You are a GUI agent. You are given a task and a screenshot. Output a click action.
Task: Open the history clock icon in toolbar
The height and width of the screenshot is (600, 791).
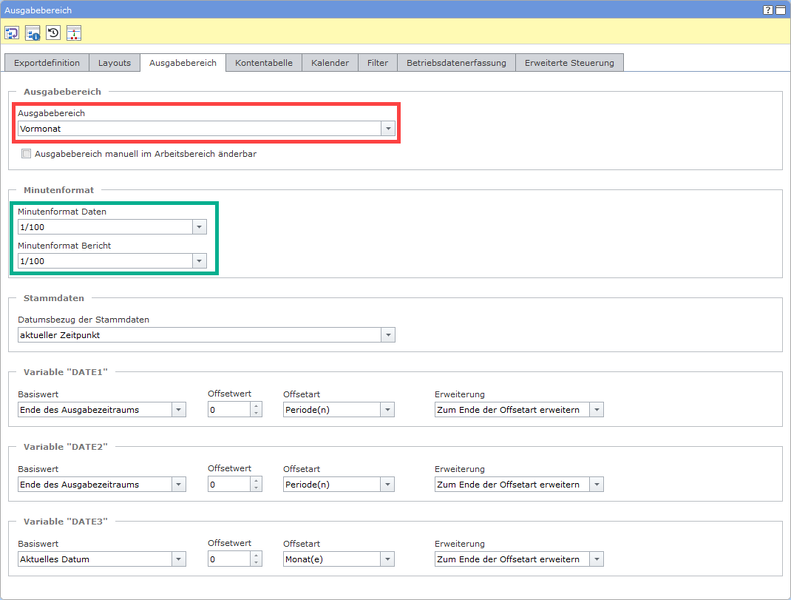point(53,33)
